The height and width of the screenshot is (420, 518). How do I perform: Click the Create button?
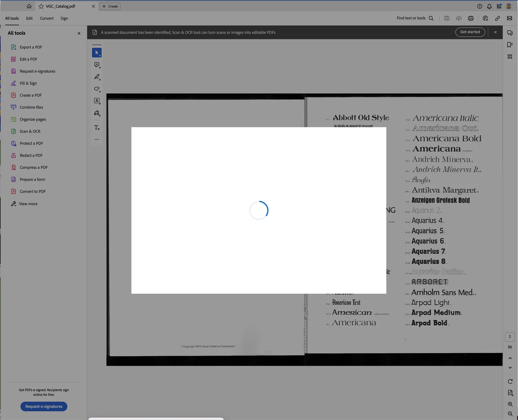pos(110,6)
